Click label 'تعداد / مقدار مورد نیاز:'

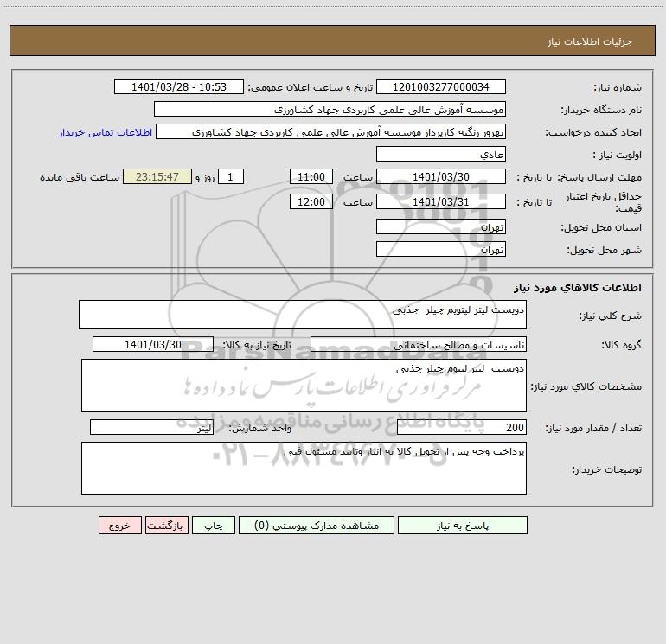pyautogui.click(x=593, y=429)
